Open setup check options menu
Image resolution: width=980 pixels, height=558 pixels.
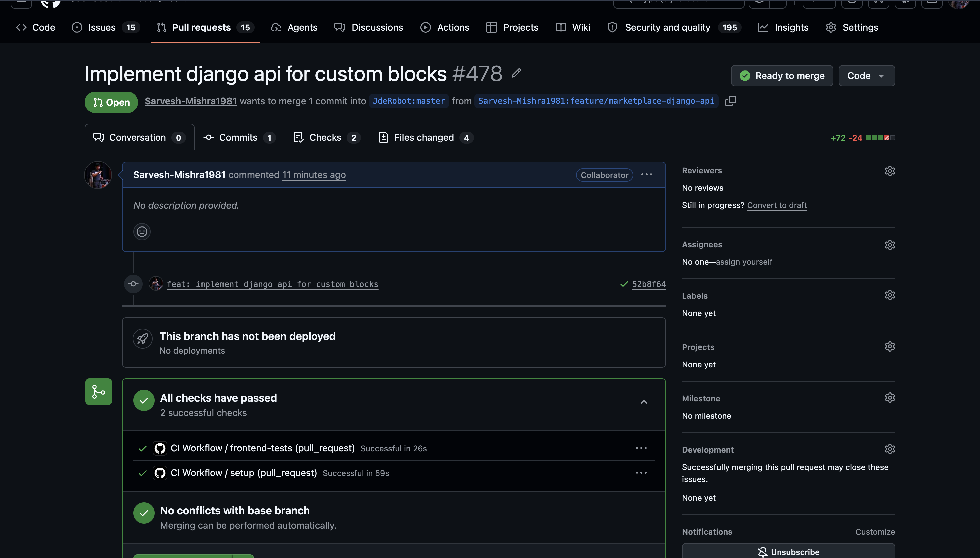click(x=641, y=473)
